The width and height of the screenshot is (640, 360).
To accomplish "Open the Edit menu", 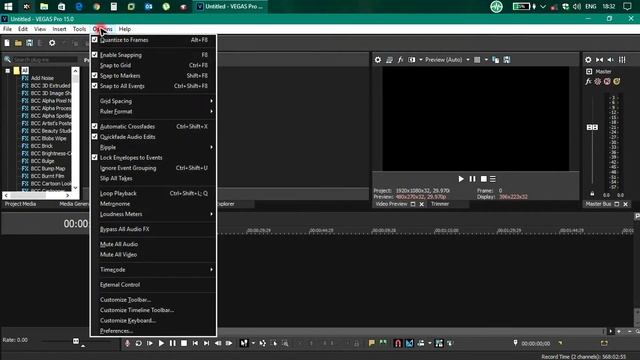I will [23, 29].
